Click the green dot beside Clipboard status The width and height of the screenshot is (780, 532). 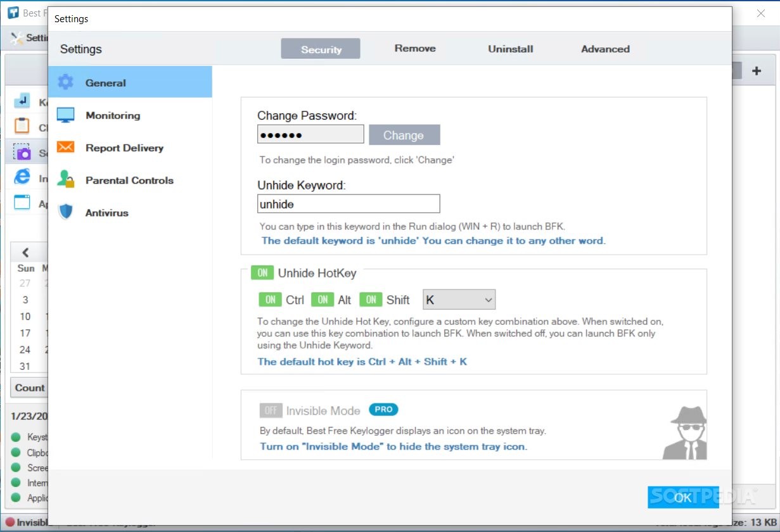click(16, 453)
